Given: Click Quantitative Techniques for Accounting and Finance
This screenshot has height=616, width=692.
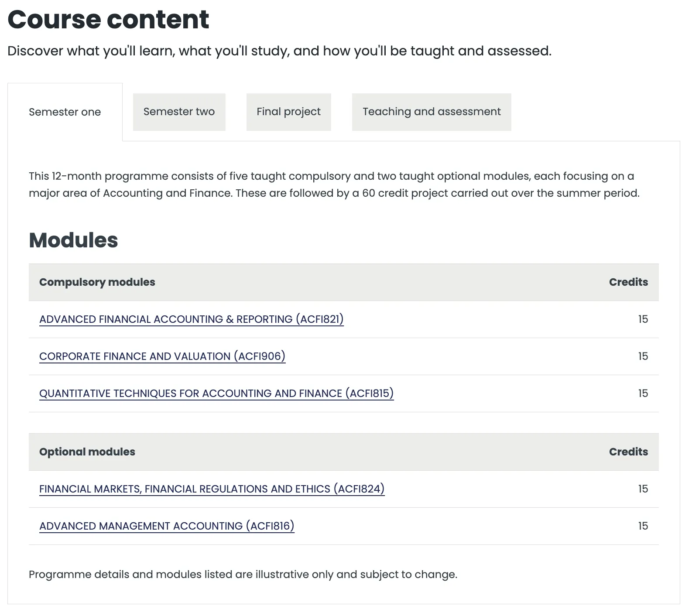Looking at the screenshot, I should [216, 394].
